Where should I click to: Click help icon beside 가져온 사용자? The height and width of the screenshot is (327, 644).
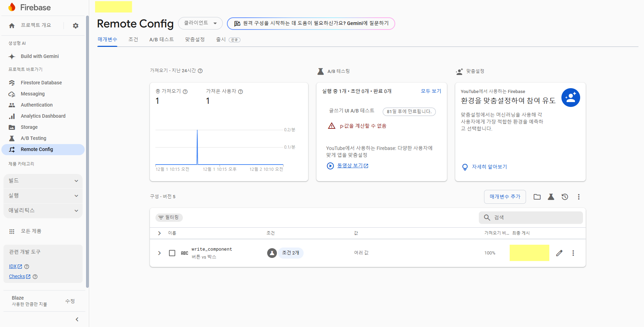[240, 92]
